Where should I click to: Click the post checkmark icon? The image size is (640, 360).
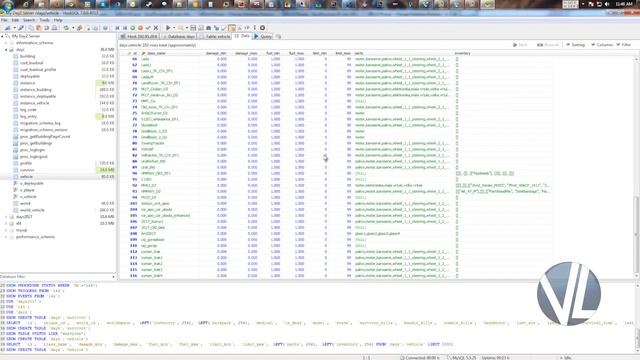point(148,28)
